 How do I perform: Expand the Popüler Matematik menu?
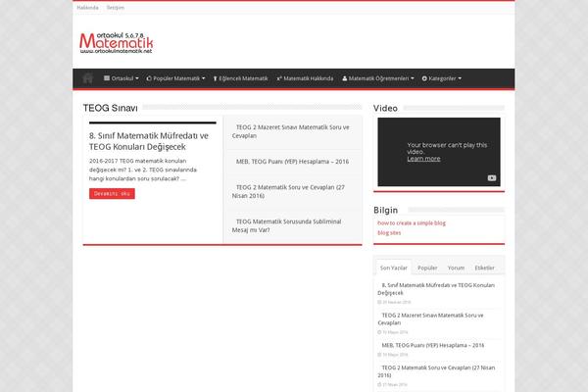[175, 78]
